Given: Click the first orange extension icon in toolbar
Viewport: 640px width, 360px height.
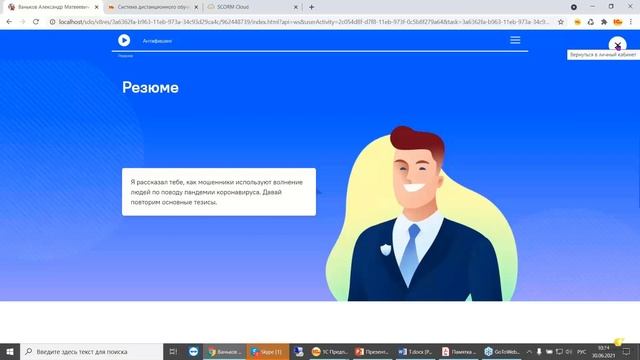Looking at the screenshot, I should point(577,22).
